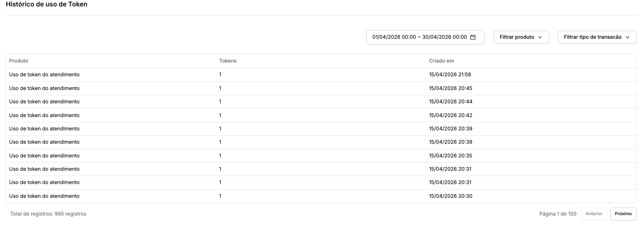This screenshot has height=239, width=644.
Task: Go to next page with Próximo
Action: tap(623, 214)
